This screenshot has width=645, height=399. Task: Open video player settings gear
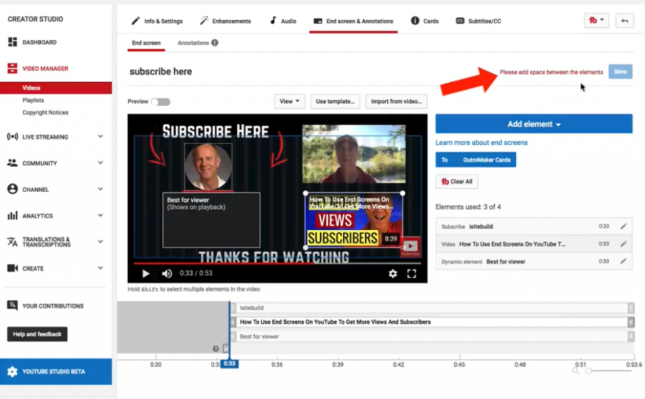coord(393,274)
